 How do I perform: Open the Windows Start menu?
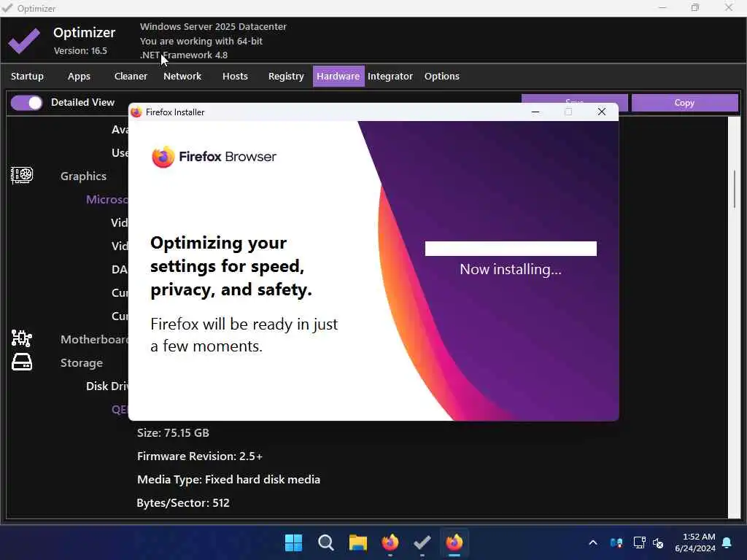coord(293,542)
